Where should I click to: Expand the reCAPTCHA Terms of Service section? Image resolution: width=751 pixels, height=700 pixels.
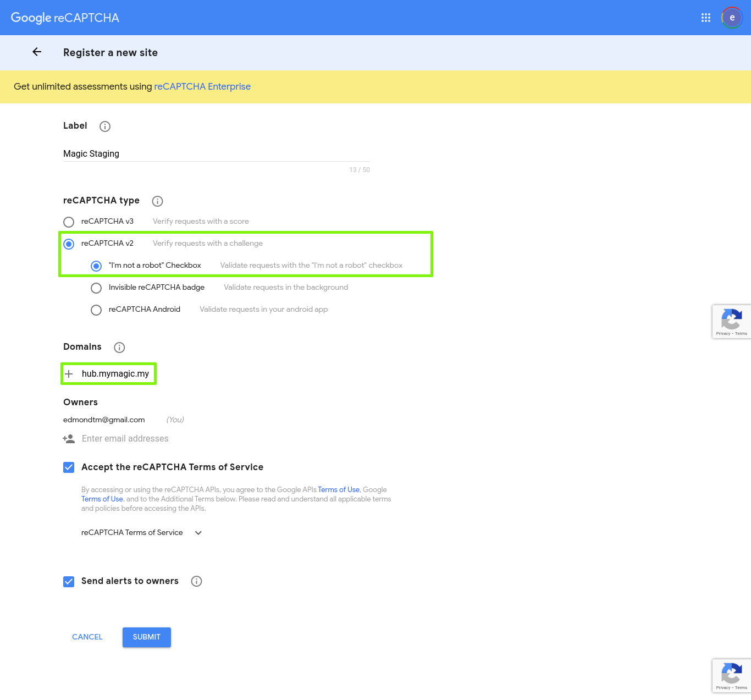coord(198,533)
